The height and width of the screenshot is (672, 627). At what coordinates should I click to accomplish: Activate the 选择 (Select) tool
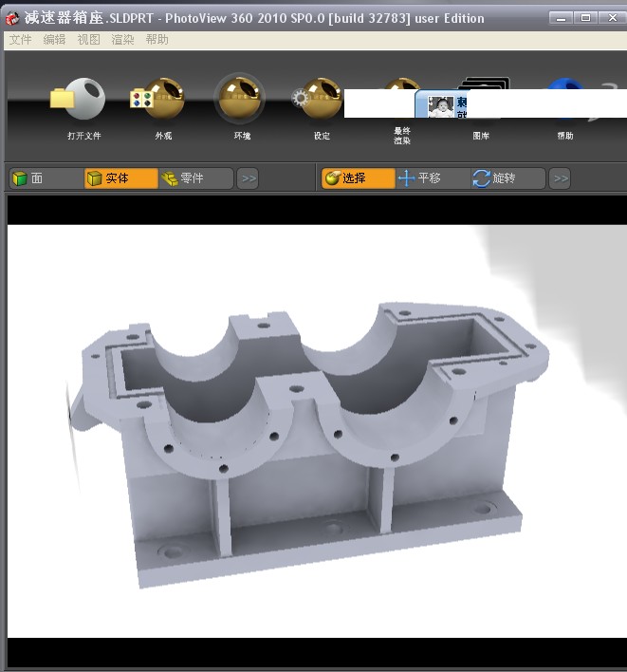(358, 178)
